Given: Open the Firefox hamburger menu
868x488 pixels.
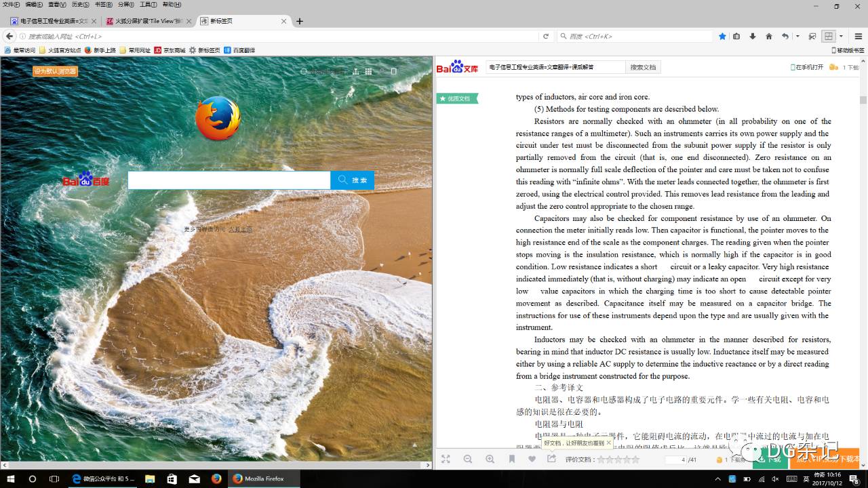Looking at the screenshot, I should [858, 36].
